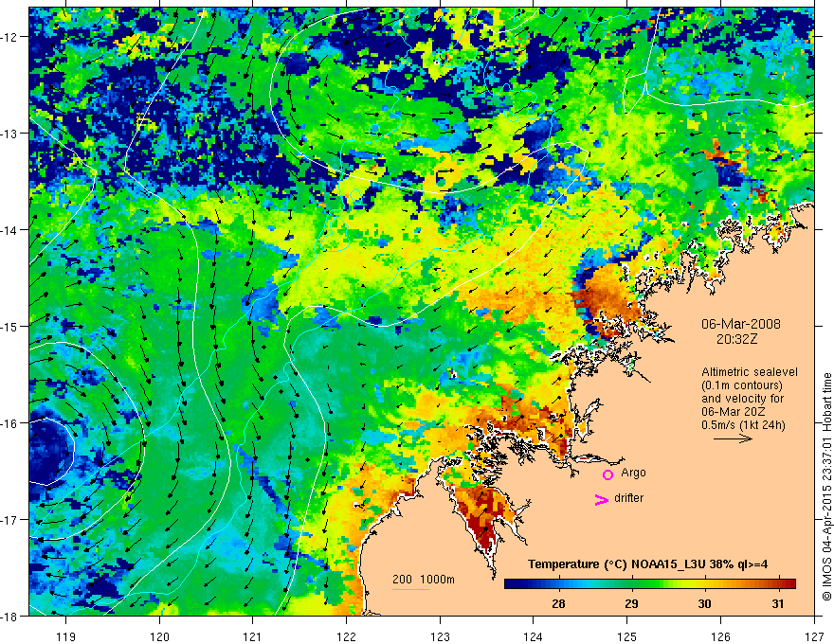The image size is (834, 644).
Task: Click the magenta drifter arrowhead legend symbol
Action: pos(601,499)
